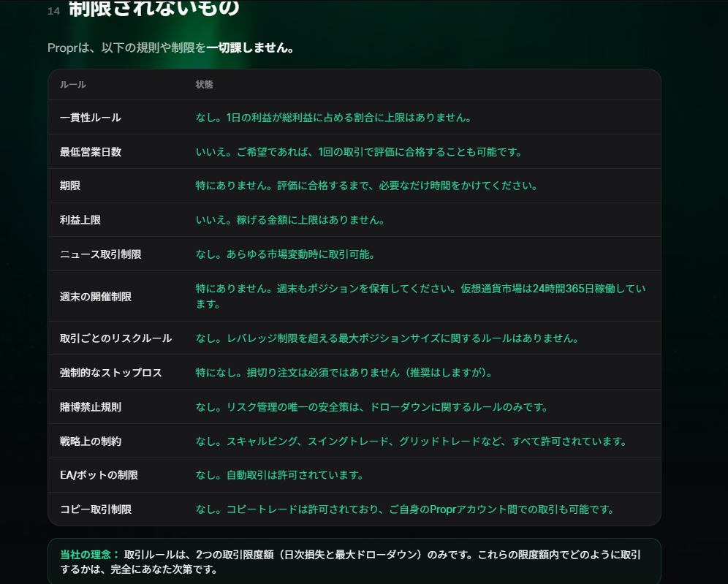Select the 'コピー取引制限' rule cell
The height and width of the screenshot is (584, 728).
tap(96, 509)
